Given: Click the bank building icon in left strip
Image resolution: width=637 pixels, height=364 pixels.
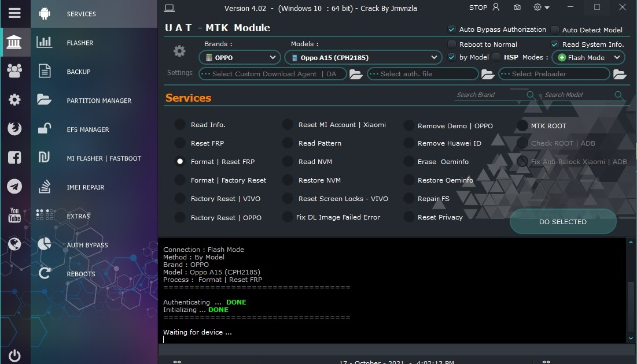Looking at the screenshot, I should click(x=14, y=42).
